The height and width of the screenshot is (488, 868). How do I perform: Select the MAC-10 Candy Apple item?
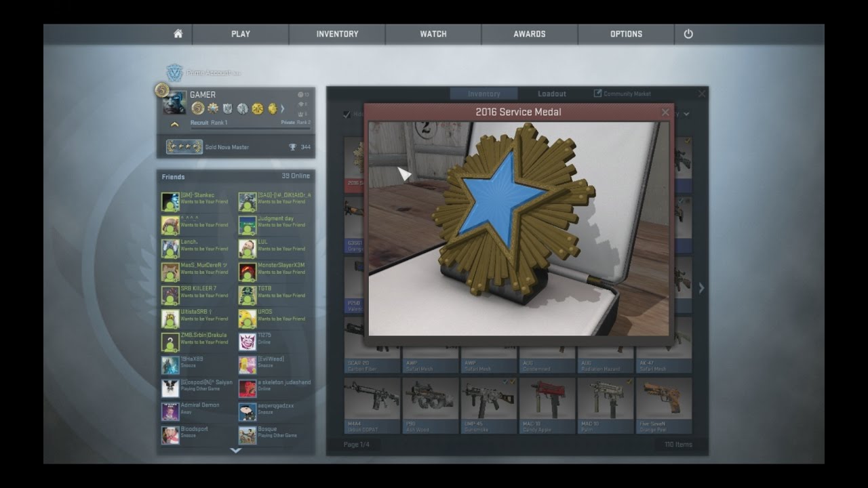tap(547, 405)
